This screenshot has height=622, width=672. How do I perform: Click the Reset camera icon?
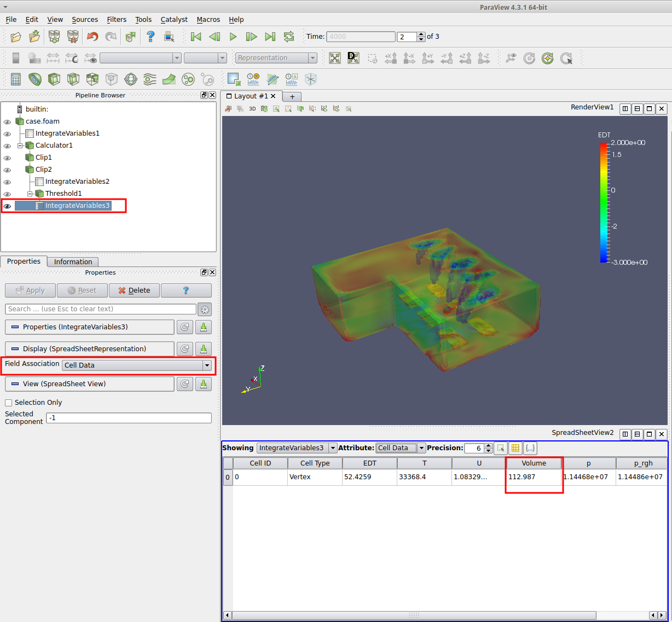click(x=335, y=58)
